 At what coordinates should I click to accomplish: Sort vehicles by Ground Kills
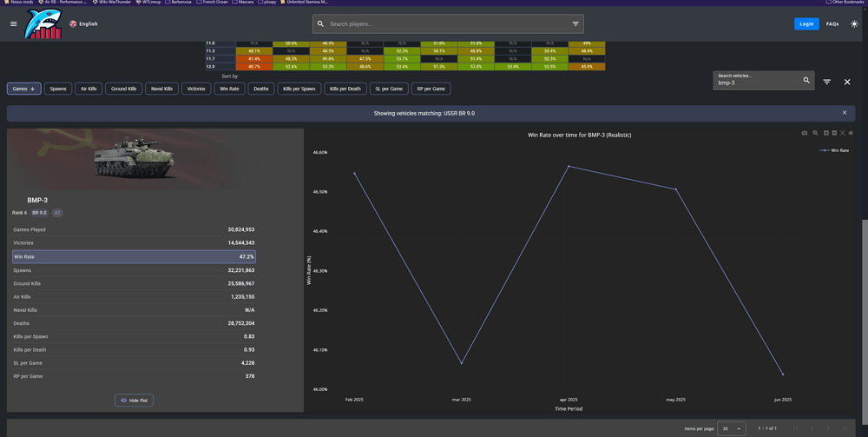point(124,89)
